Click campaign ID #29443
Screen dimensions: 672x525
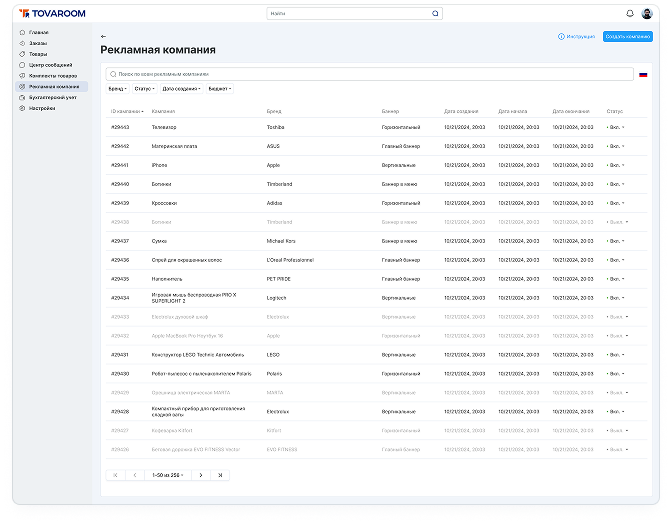[x=120, y=127]
